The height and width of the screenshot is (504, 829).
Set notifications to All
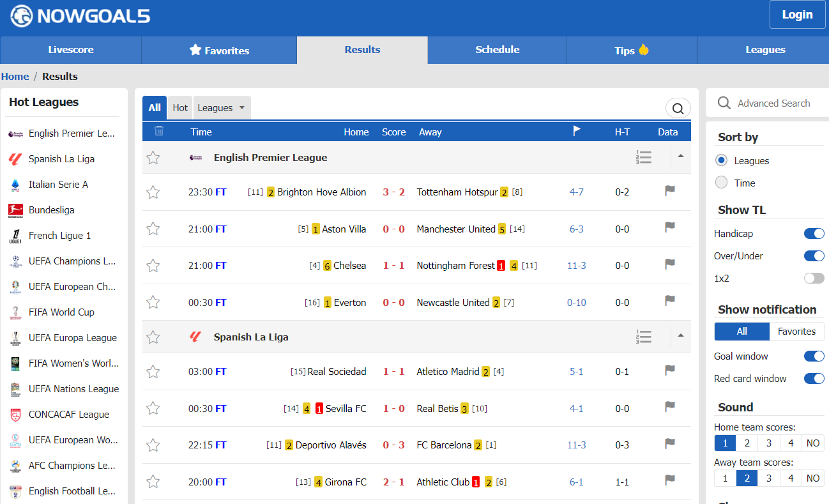[x=742, y=332]
